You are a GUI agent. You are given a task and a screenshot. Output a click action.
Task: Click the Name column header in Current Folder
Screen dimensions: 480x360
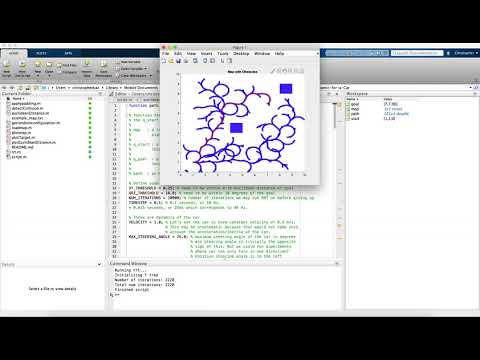(x=18, y=99)
